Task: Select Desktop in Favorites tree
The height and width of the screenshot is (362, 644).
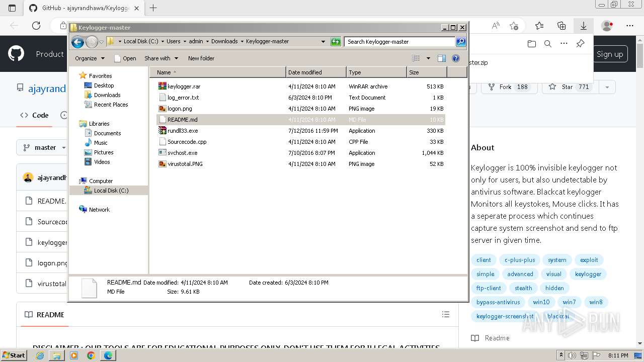Action: [104, 85]
